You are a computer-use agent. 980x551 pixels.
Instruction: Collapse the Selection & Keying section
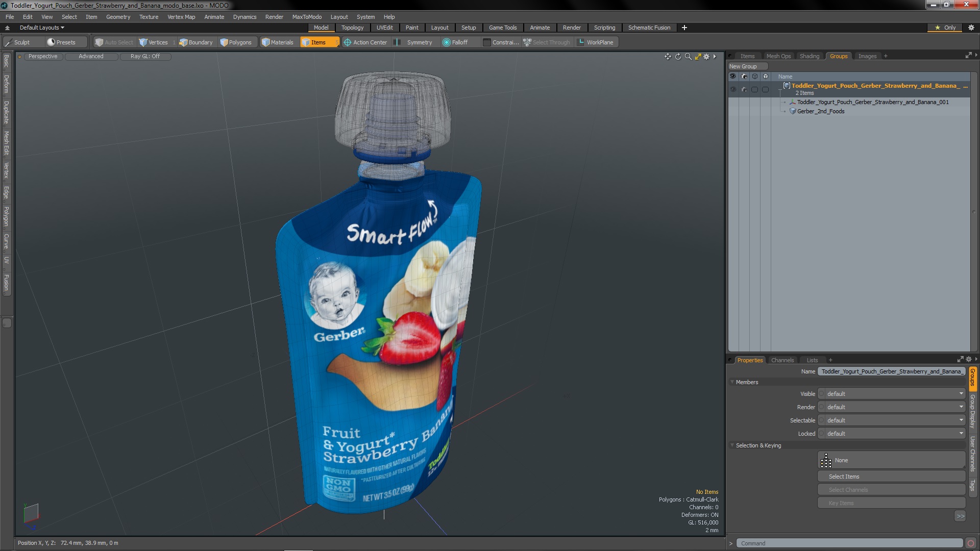coord(732,445)
